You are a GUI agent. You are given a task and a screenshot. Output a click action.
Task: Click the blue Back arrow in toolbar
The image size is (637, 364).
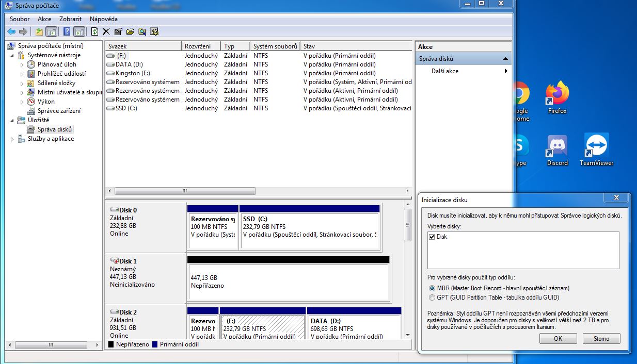(x=11, y=32)
